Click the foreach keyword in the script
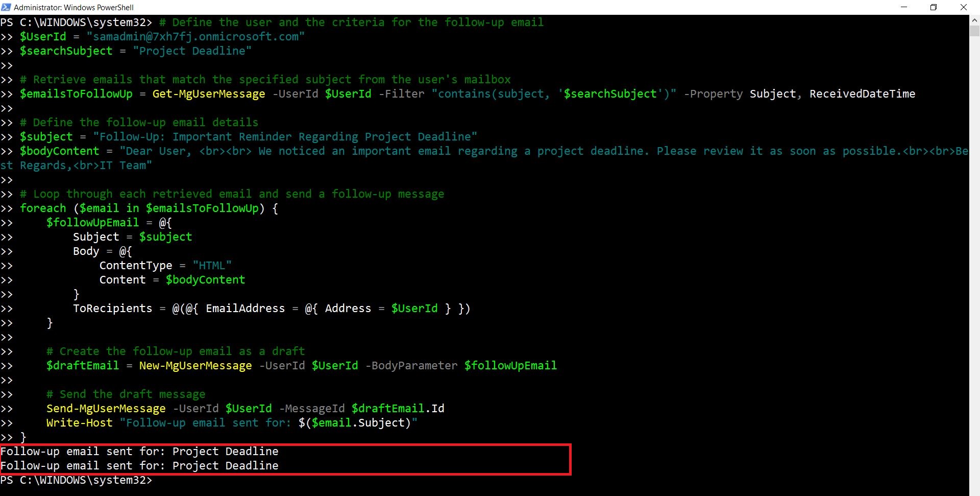 tap(43, 208)
